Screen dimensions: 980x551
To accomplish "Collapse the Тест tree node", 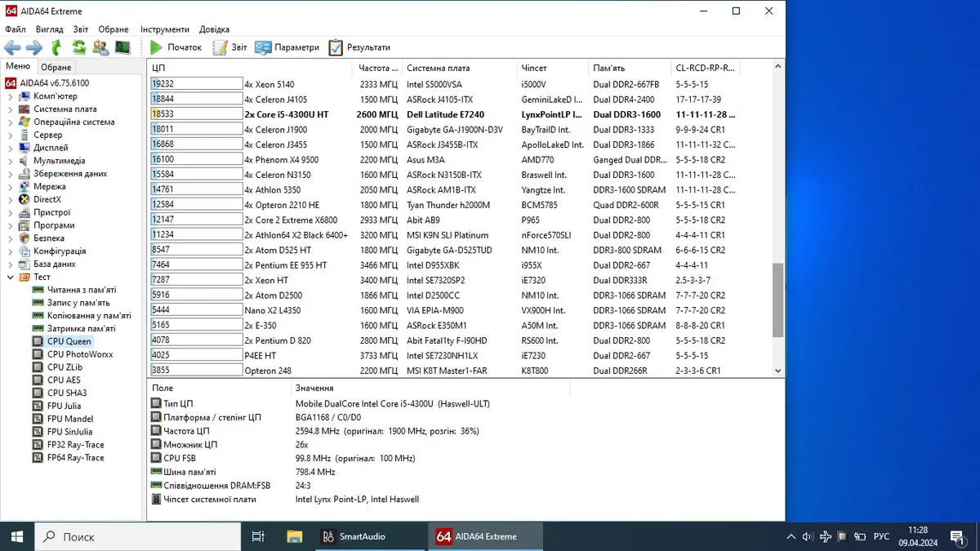I will (x=11, y=278).
